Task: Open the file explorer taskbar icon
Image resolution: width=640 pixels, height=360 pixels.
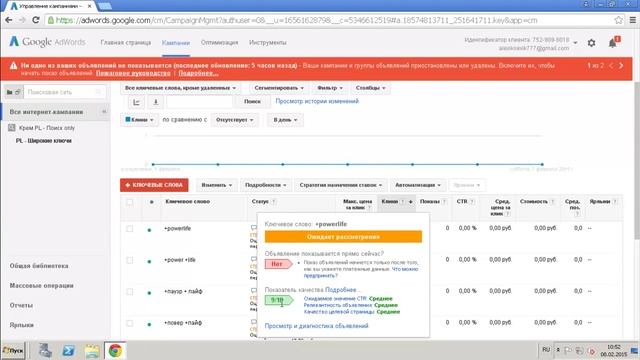Action: tap(92, 351)
